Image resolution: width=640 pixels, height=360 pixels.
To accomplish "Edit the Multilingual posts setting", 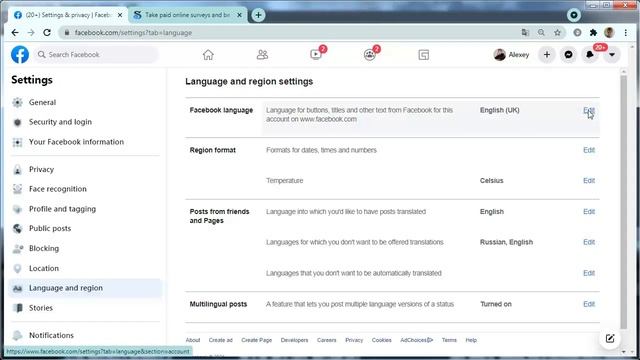I will 589,304.
